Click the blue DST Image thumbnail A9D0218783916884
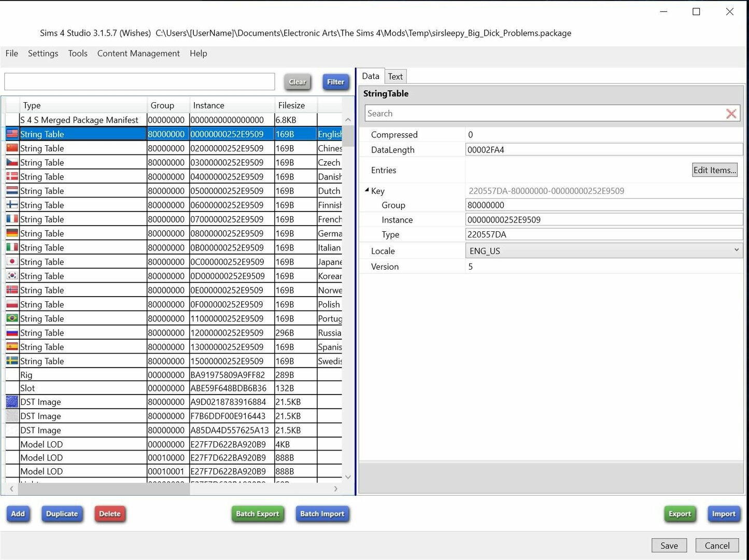Screen dimensions: 749x560 tap(12, 401)
